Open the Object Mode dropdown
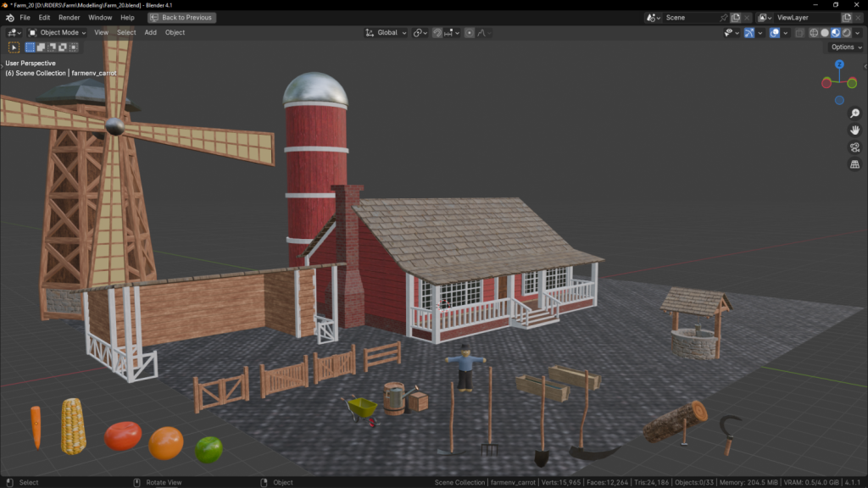The width and height of the screenshot is (868, 488). (57, 33)
